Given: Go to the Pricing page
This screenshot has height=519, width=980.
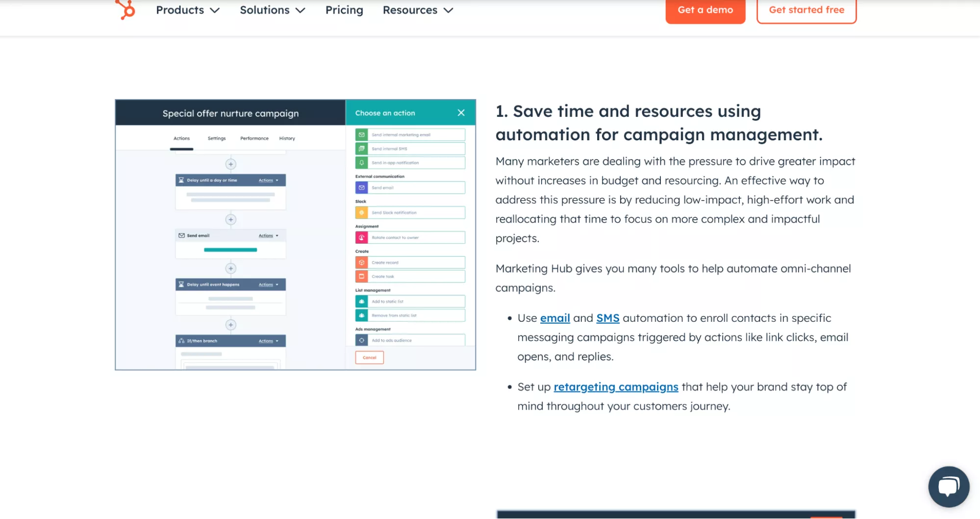Looking at the screenshot, I should coord(344,10).
